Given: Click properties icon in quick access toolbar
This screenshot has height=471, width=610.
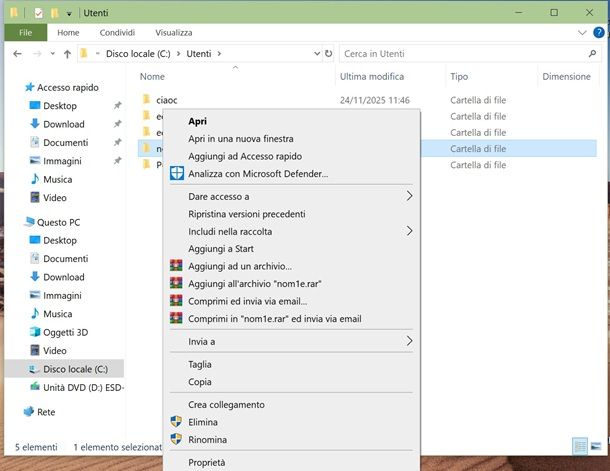Looking at the screenshot, I should (39, 13).
